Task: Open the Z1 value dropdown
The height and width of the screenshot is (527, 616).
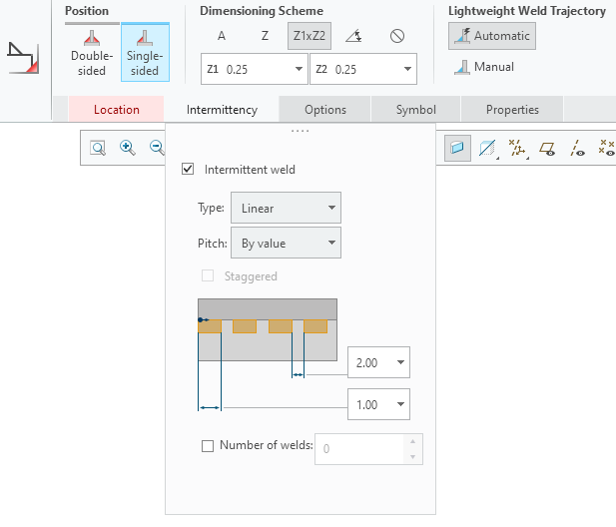Action: [x=299, y=69]
